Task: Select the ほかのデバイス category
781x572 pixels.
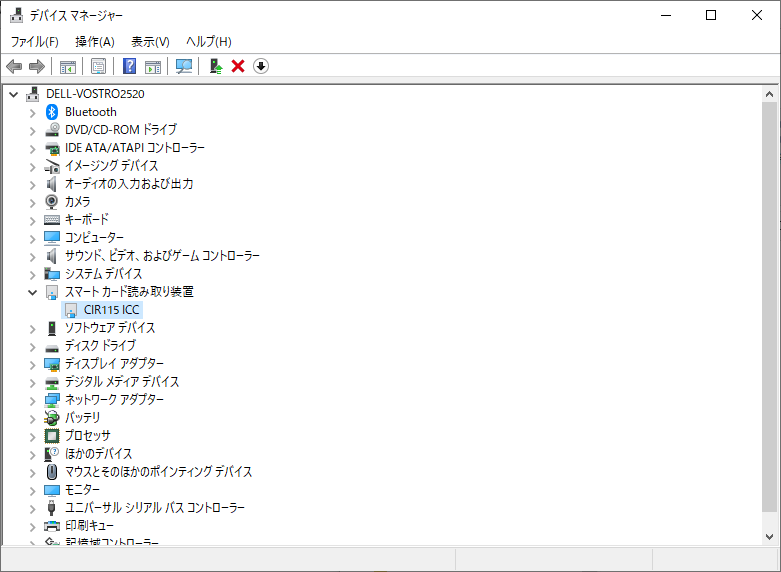Action: (98, 454)
